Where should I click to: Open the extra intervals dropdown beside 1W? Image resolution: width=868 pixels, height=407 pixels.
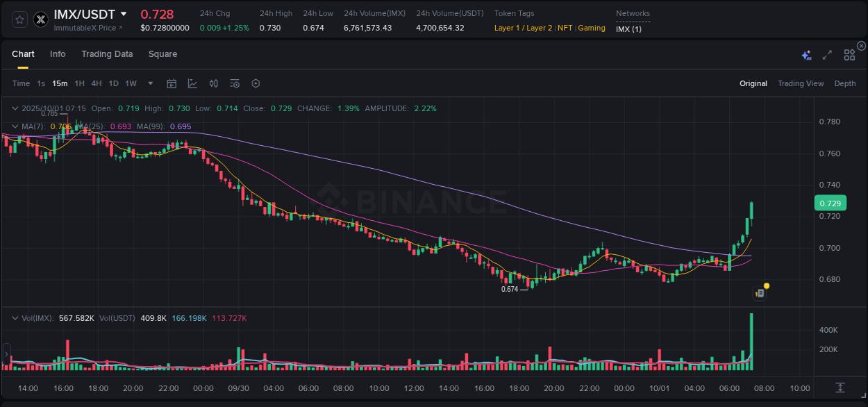(x=149, y=83)
